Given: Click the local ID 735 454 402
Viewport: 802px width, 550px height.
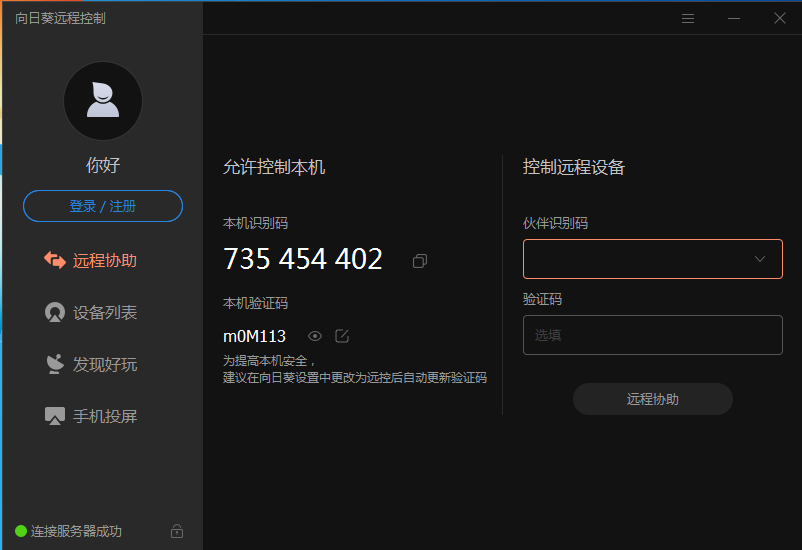Looking at the screenshot, I should point(303,259).
